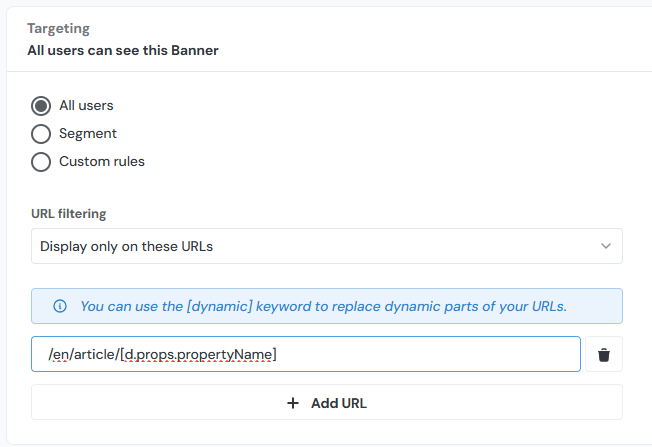The height and width of the screenshot is (447, 652).
Task: Expand the URL filtering dropdown chevron
Action: click(604, 246)
